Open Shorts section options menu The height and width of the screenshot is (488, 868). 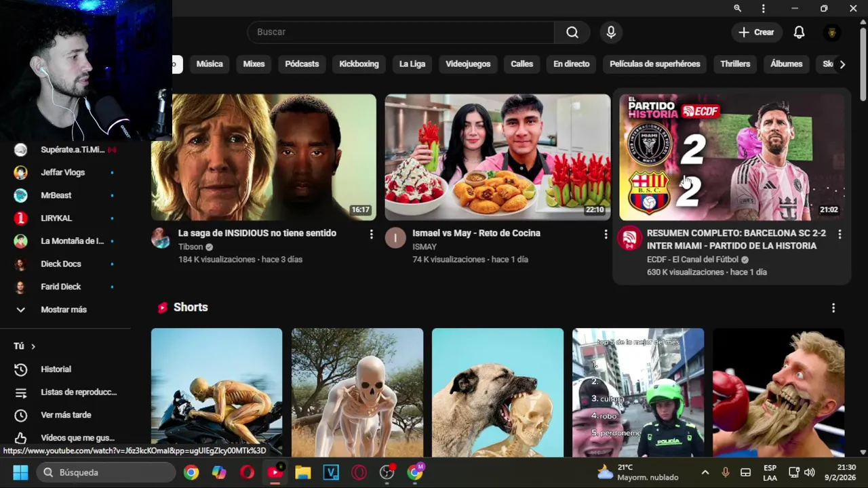833,308
